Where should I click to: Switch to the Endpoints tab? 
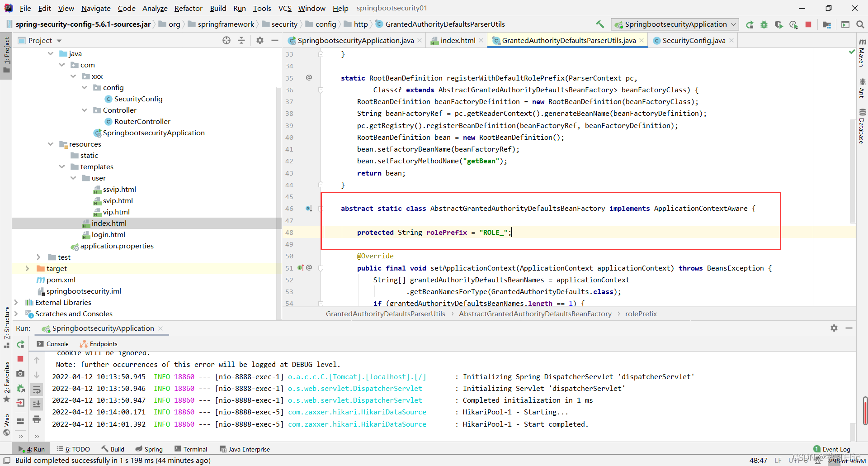99,344
